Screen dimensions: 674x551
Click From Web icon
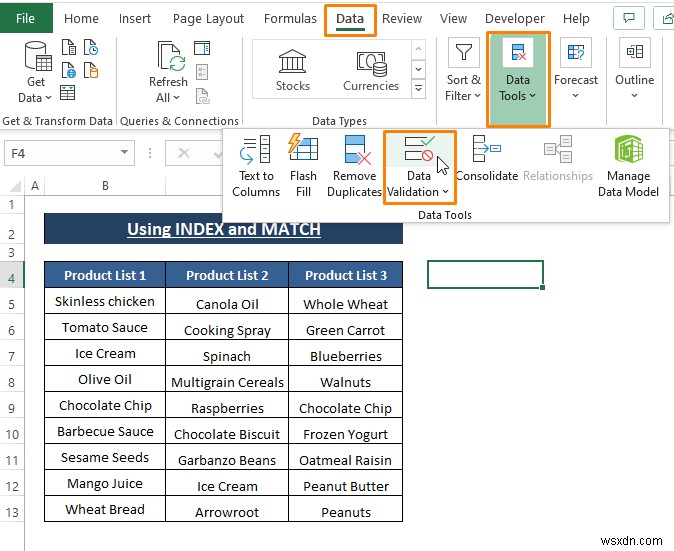[x=69, y=70]
